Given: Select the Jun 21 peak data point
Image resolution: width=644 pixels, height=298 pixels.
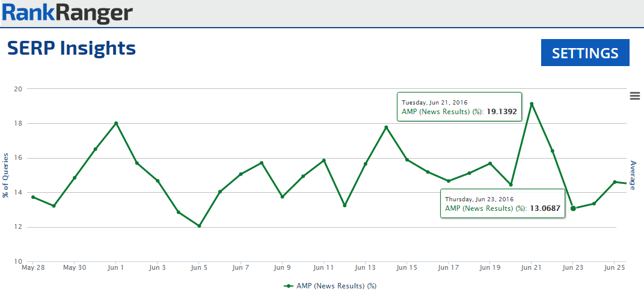Looking at the screenshot, I should click(532, 104).
